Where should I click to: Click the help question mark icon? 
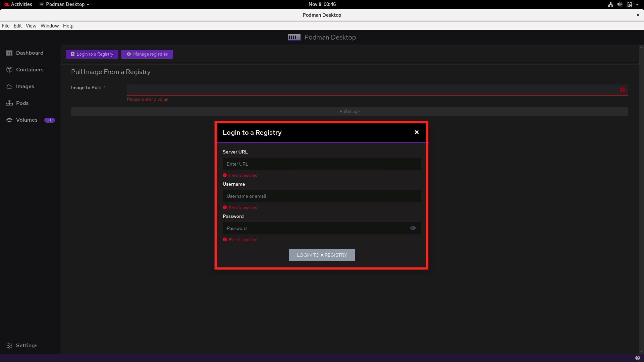tap(637, 358)
